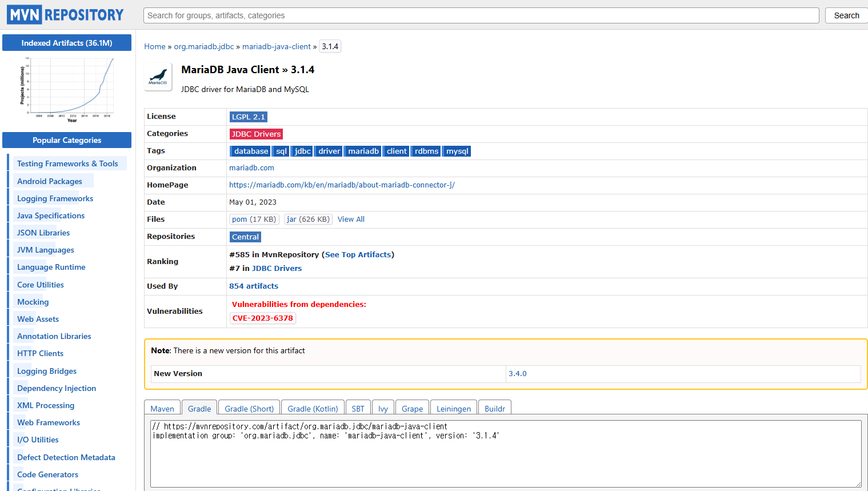This screenshot has height=491, width=868.
Task: Open Indexed Artifacts (36.1M) header
Action: point(67,43)
